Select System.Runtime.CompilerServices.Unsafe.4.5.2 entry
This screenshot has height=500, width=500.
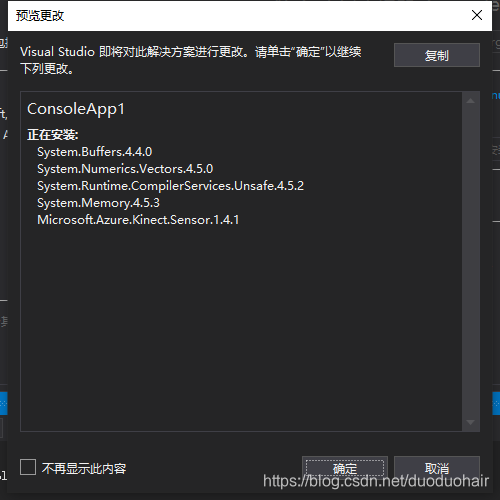pos(170,186)
